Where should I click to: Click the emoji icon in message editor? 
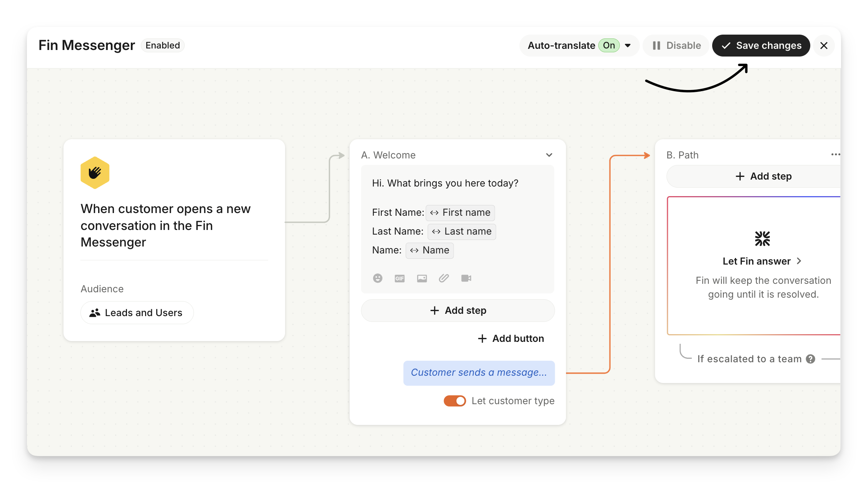click(377, 278)
